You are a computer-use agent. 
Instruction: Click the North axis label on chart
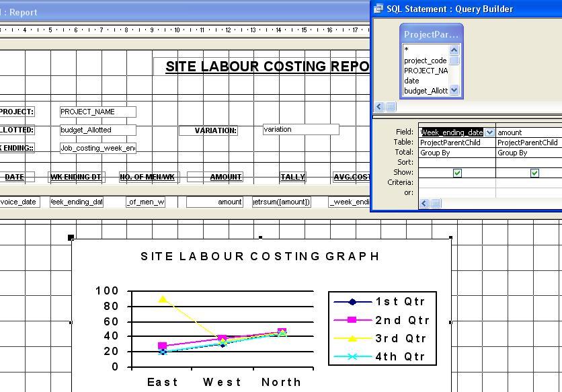[281, 382]
